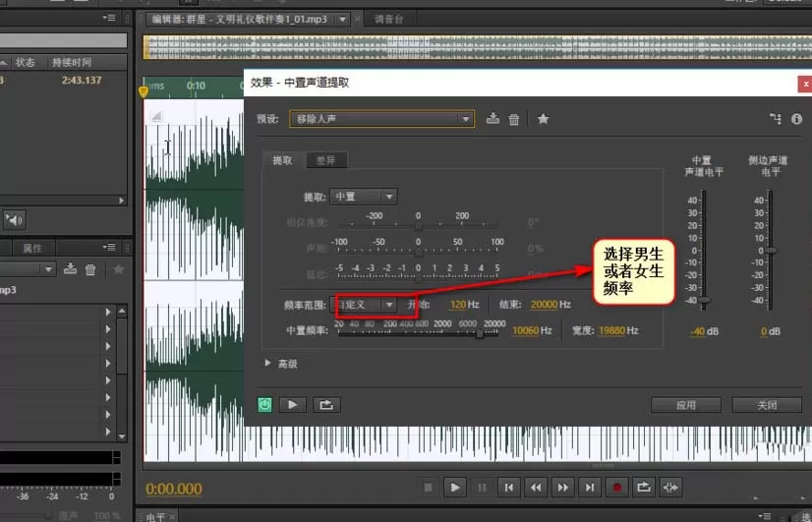Switch to the 差异 tab

[325, 160]
